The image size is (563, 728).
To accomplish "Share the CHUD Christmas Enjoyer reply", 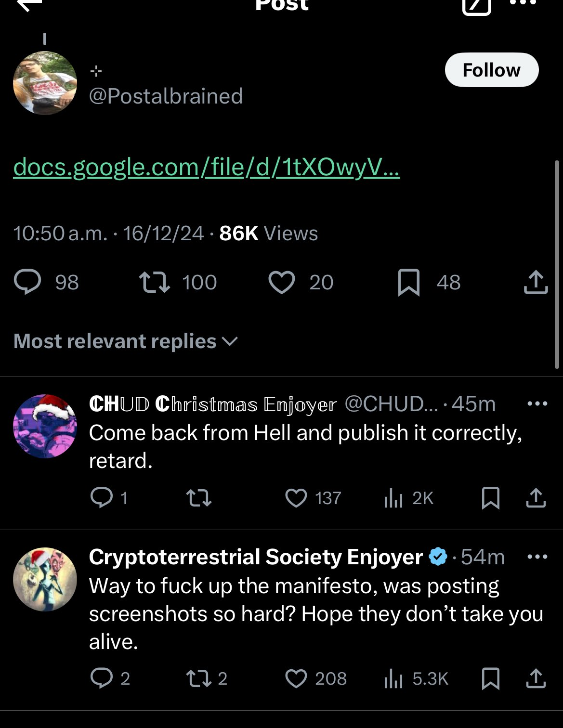I will [x=536, y=498].
